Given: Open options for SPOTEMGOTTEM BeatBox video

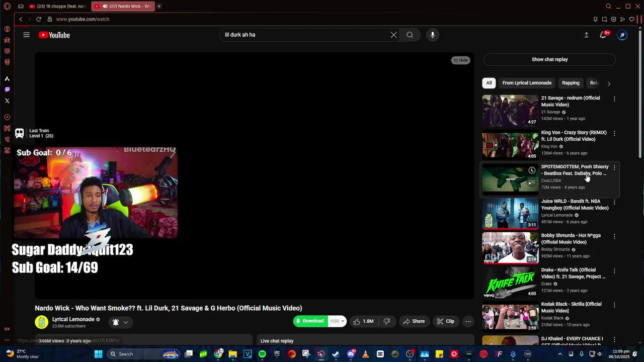Looking at the screenshot, I should (x=614, y=167).
